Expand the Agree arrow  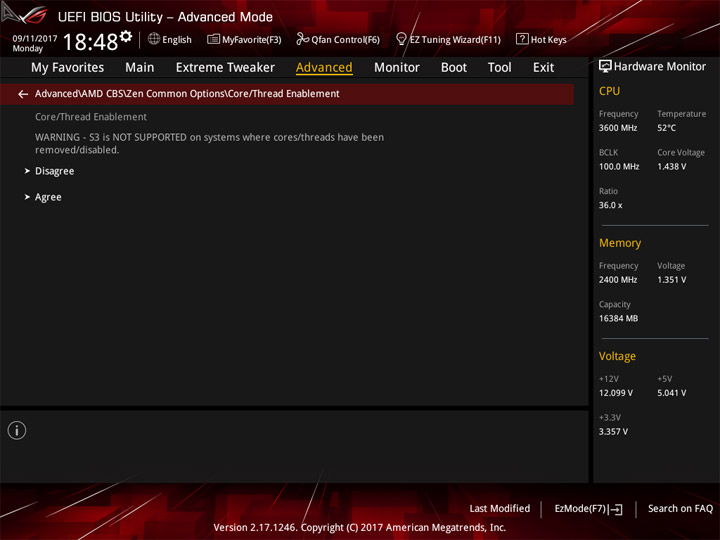tap(27, 197)
